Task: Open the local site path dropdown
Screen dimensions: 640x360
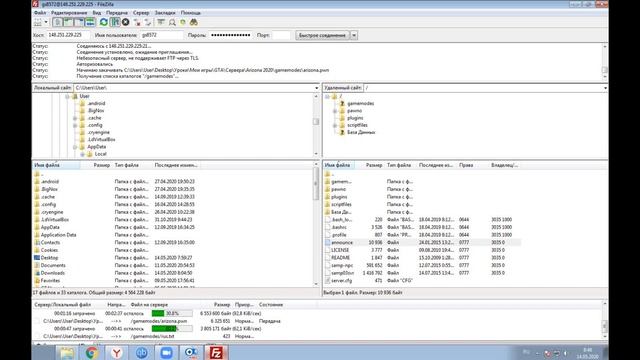Action: [316, 88]
